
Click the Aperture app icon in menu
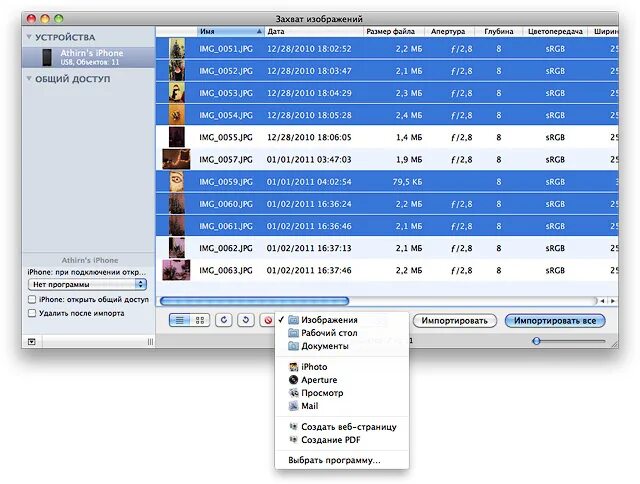point(293,380)
